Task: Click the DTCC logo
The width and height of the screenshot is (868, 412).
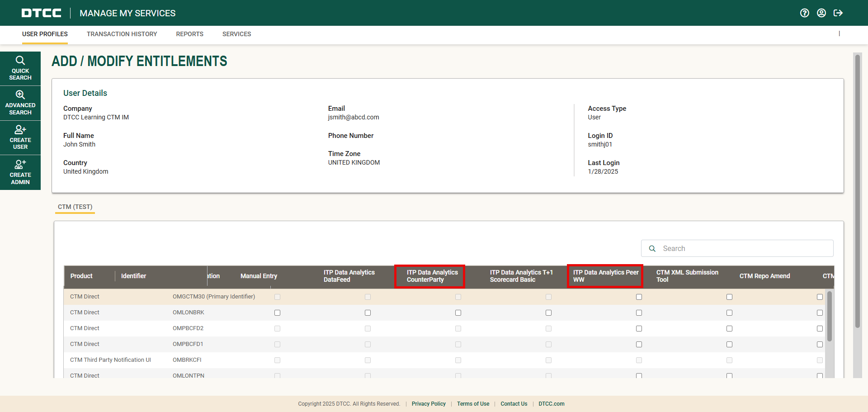Action: [42, 13]
